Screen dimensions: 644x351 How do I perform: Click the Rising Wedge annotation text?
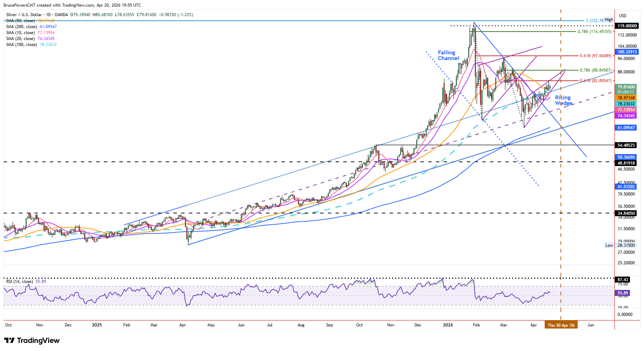click(x=563, y=100)
